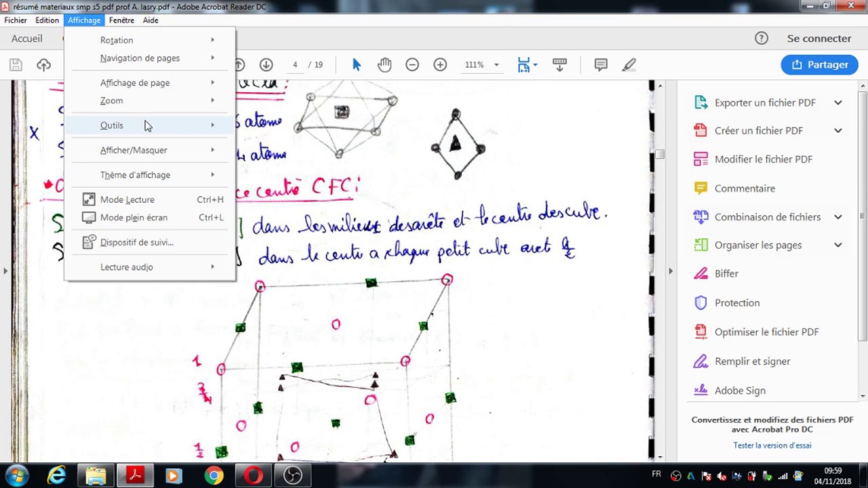
Task: Expand the left navigation pane arrow
Action: coord(5,271)
